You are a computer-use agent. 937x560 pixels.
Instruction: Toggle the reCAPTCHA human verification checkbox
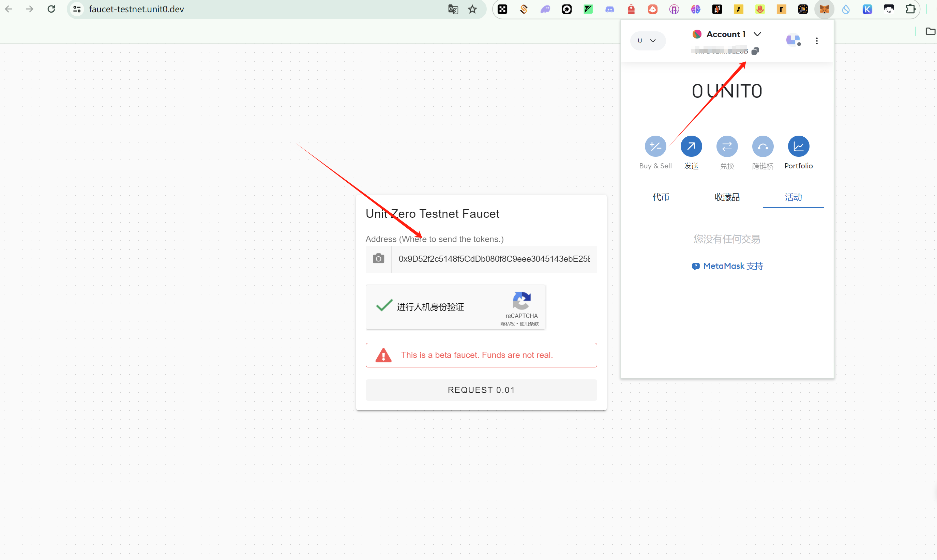[x=384, y=306]
